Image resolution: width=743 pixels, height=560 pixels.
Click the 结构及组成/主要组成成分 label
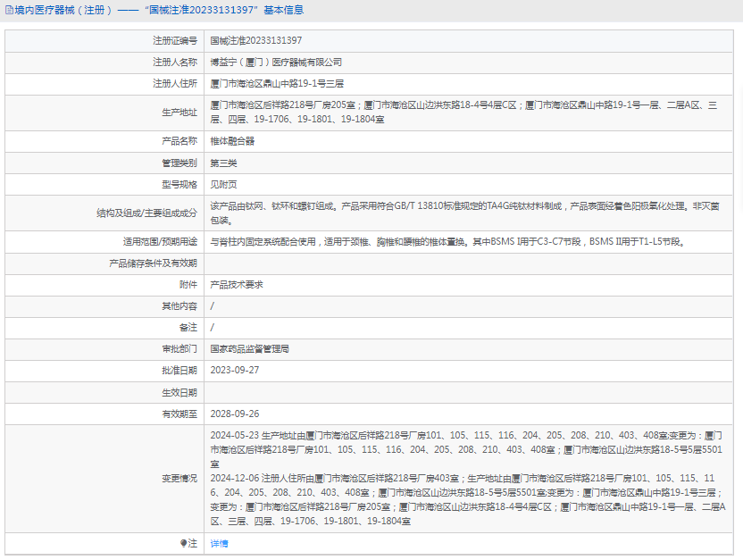(x=146, y=213)
